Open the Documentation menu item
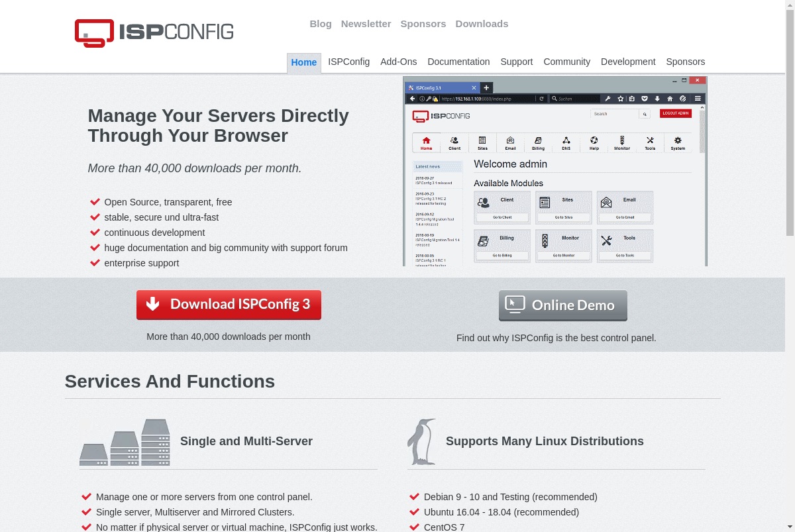Viewport: 795px width, 532px height. tap(458, 62)
